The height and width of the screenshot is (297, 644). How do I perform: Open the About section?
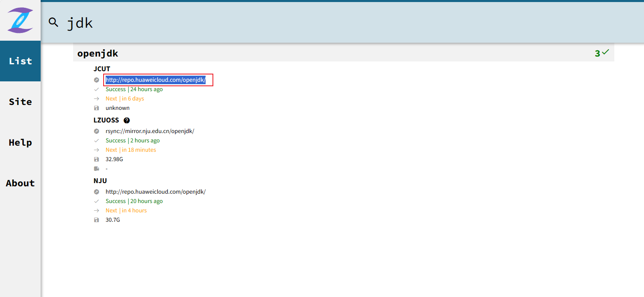tap(20, 183)
